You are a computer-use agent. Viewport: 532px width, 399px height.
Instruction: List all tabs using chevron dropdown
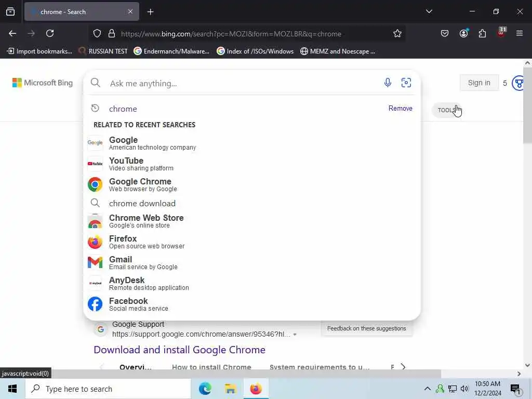tap(429, 11)
